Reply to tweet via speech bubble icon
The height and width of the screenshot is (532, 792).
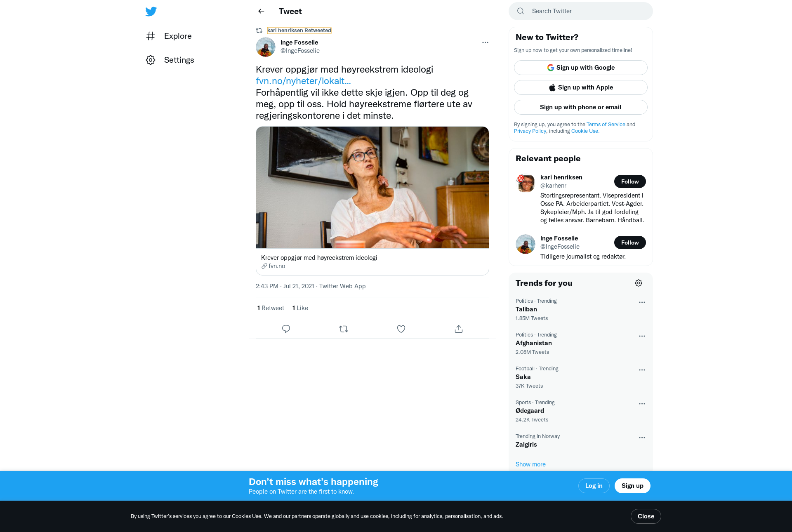286,329
